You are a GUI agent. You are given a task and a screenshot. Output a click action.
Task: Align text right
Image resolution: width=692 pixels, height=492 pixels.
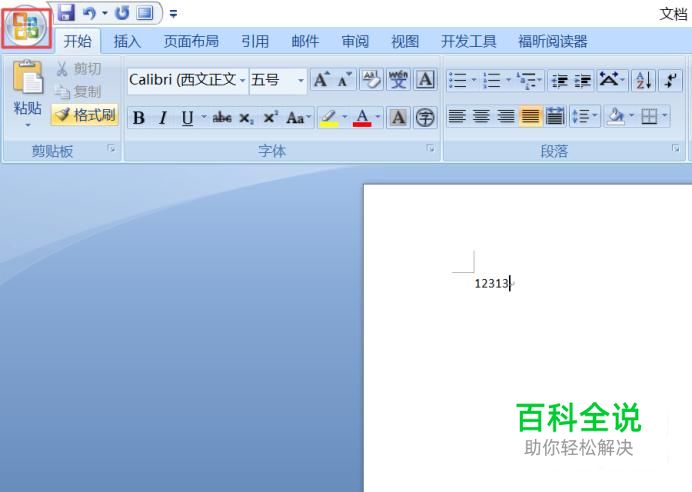[x=506, y=116]
